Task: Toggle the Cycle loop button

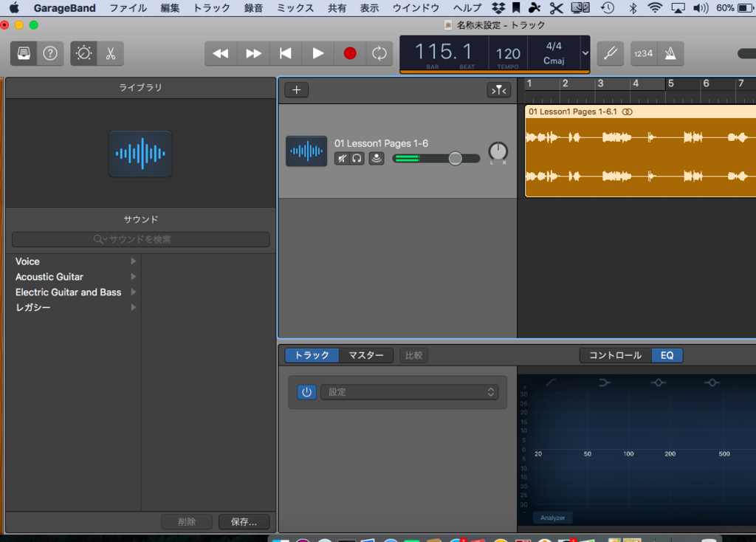Action: pyautogui.click(x=379, y=53)
